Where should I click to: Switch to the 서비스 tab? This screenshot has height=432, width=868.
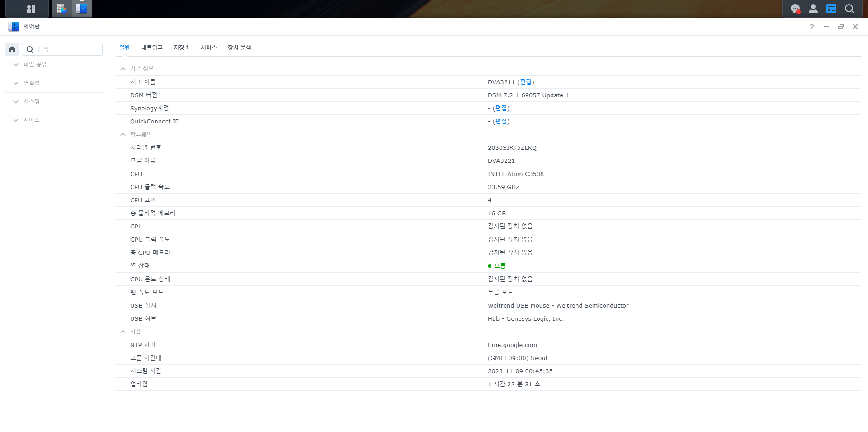coord(209,47)
